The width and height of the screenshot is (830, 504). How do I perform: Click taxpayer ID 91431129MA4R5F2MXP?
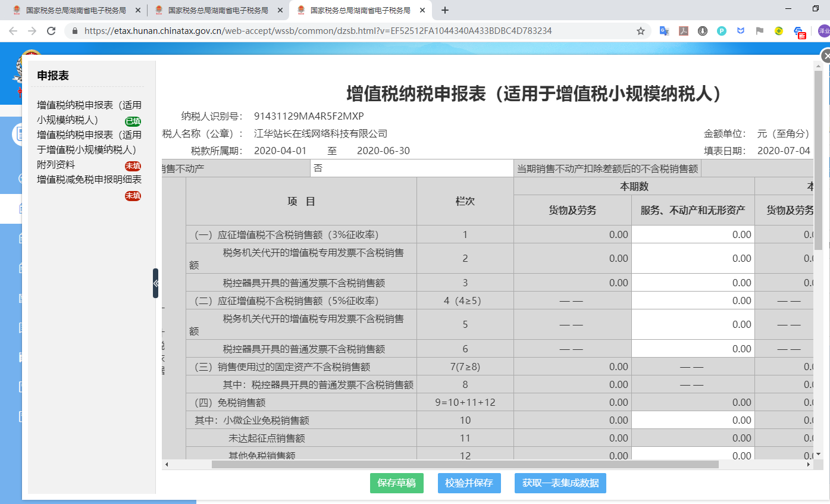point(309,116)
